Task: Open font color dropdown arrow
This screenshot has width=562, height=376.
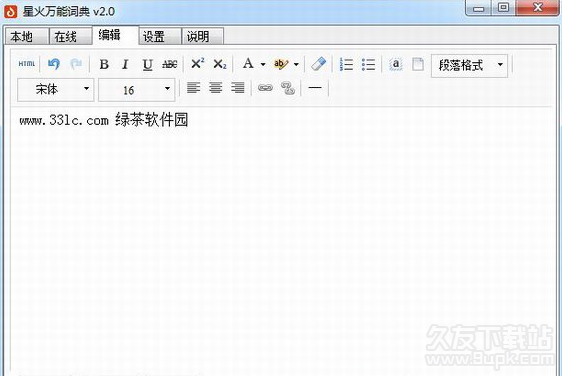Action: pos(263,65)
